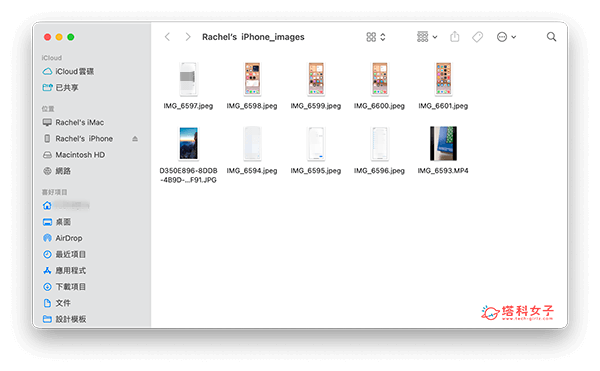Go forward with the right chevron
Screen dimensions: 600x371
tap(188, 37)
